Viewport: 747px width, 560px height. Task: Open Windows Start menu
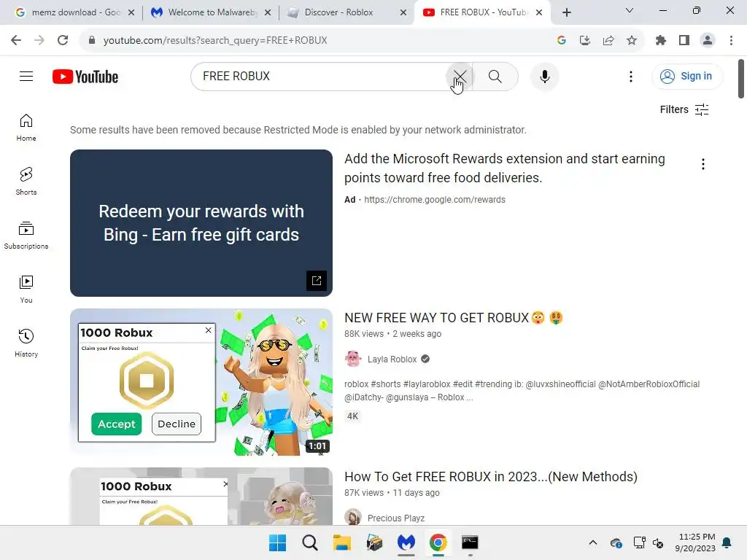[x=277, y=542]
